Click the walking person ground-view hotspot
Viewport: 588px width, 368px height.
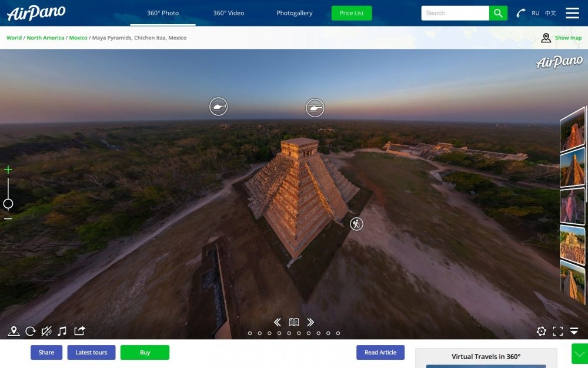point(356,224)
